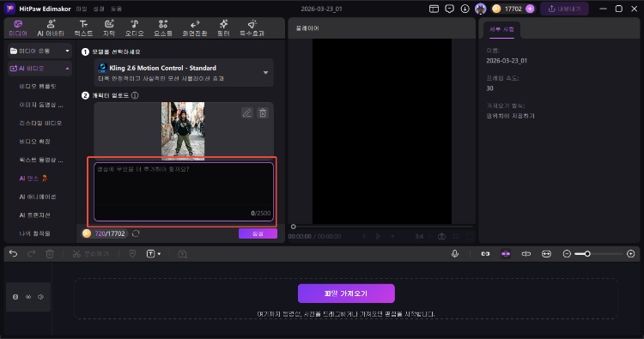644x339 pixels.
Task: Delete the uploaded character image
Action: coord(263,113)
